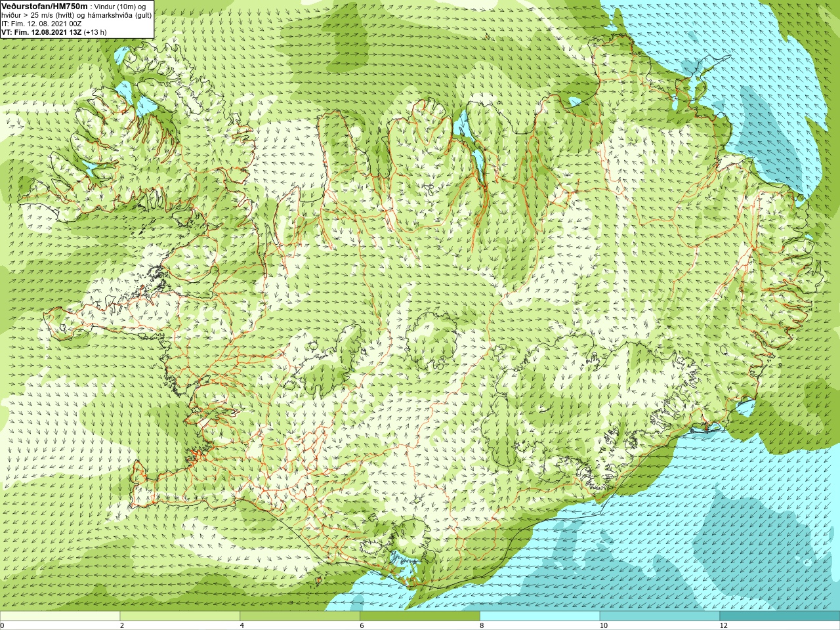840x630 pixels.
Task: Click the 'Vindur (10m) og' label
Action: point(120,7)
